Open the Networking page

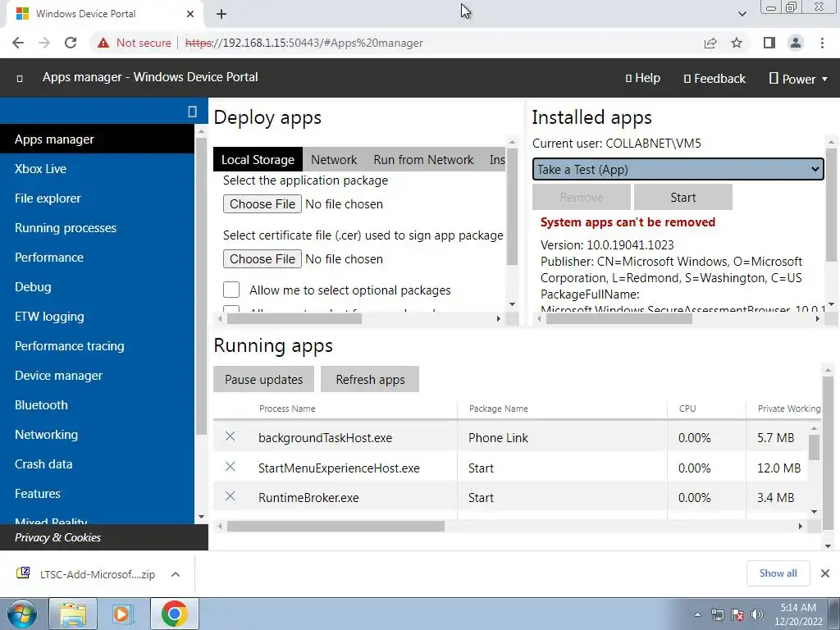(x=97, y=435)
